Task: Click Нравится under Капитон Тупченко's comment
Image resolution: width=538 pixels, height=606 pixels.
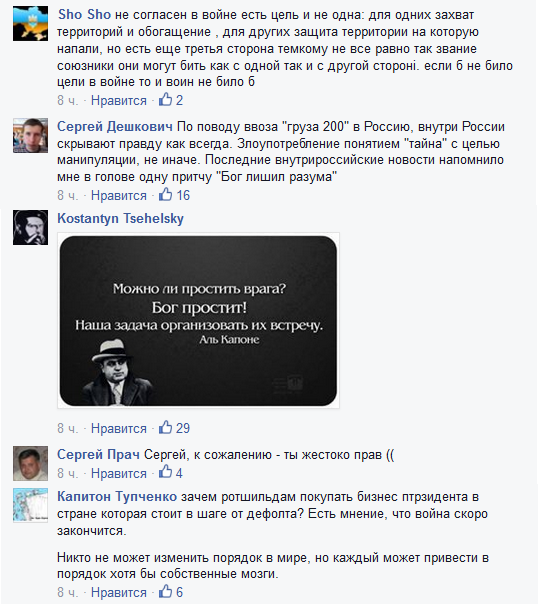Action: [x=119, y=592]
